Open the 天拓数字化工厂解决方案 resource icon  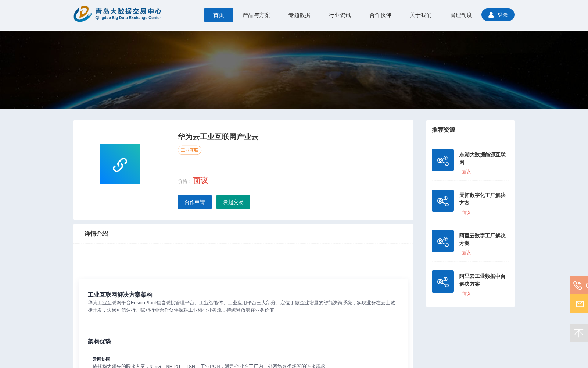pos(443,201)
